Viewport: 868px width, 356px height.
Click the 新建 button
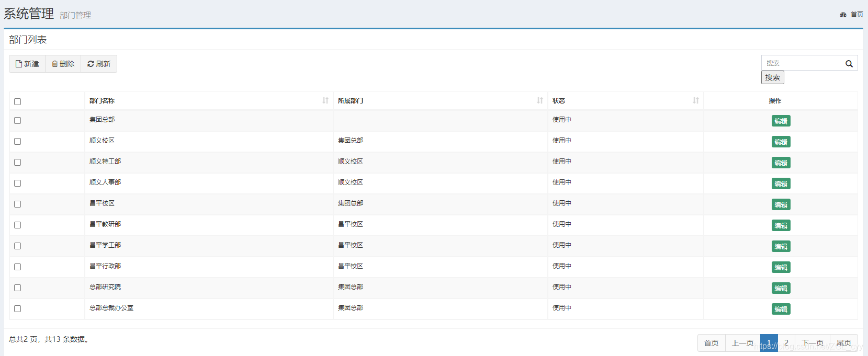(27, 64)
